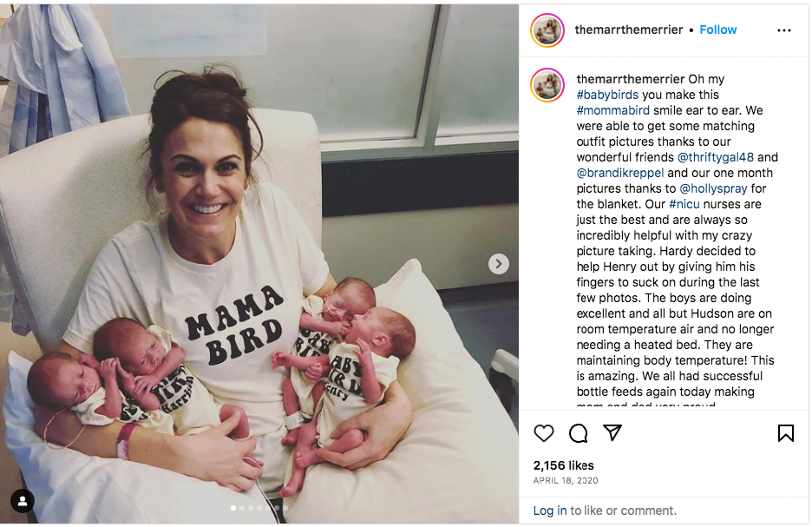The image size is (812, 527).
Task: Show tagged people icon on photo
Action: [x=23, y=501]
